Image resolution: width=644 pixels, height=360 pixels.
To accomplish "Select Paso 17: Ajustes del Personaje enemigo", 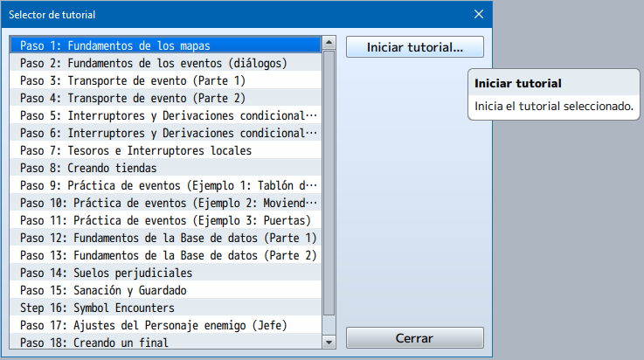I will pyautogui.click(x=166, y=325).
